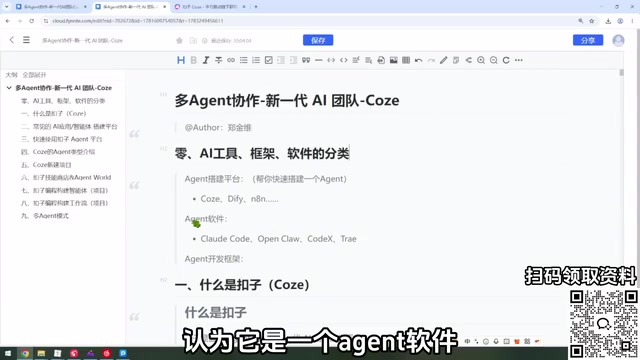Open the more options ellipsis in toolbar
The image size is (640, 360).
tap(518, 60)
